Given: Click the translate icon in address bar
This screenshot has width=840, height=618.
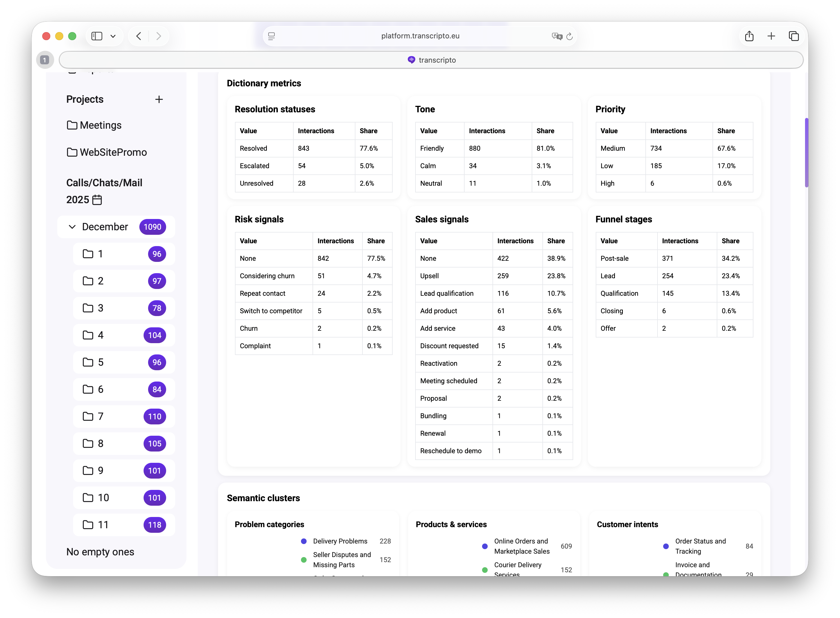Looking at the screenshot, I should [x=557, y=36].
